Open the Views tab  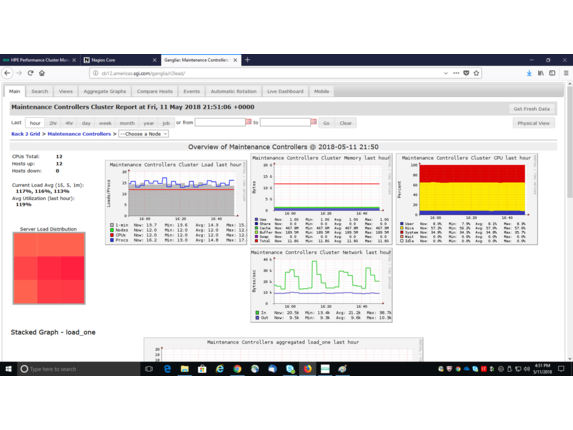pos(66,91)
